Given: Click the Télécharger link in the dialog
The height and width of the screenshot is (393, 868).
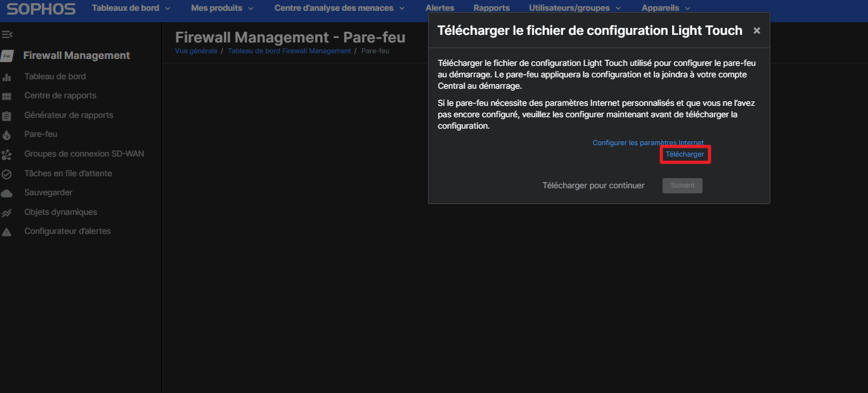Looking at the screenshot, I should [x=685, y=155].
